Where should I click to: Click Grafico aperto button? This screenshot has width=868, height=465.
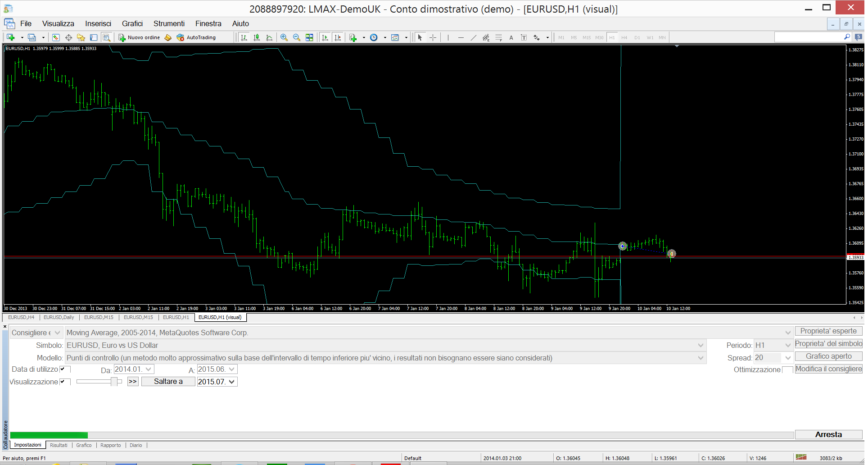tap(828, 356)
